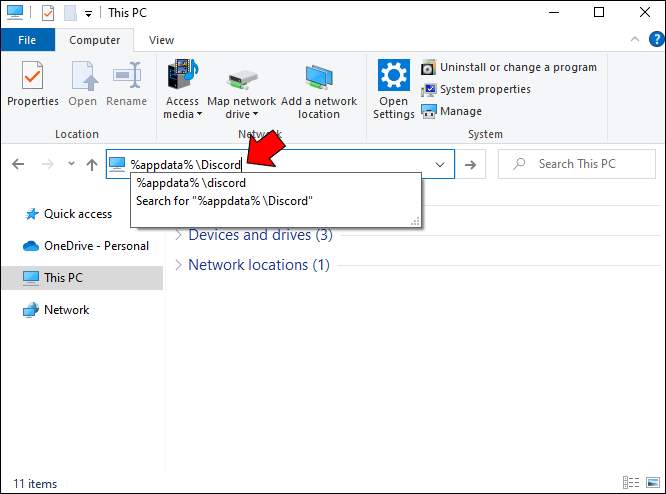Viewport: 666px width, 494px height.
Task: Click the Search This PC box
Action: 577,164
